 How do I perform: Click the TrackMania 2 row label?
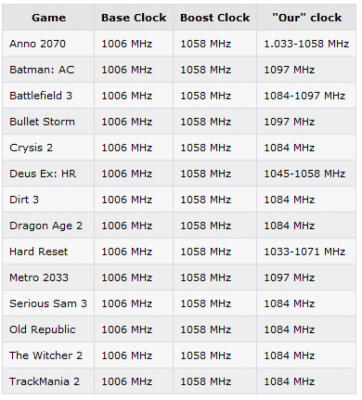[44, 382]
